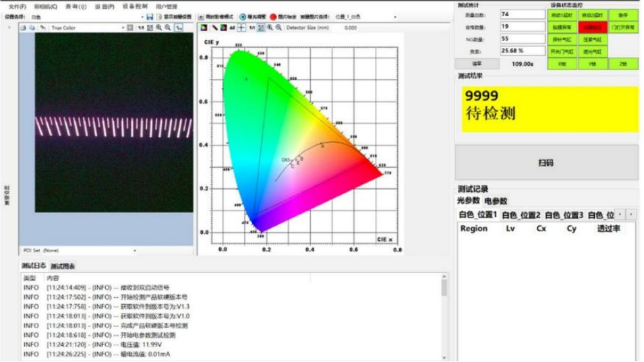Screen dimensions: 644x362
Task: Click fit-to-window icon in CIE chart toolbar
Action: (x=261, y=28)
